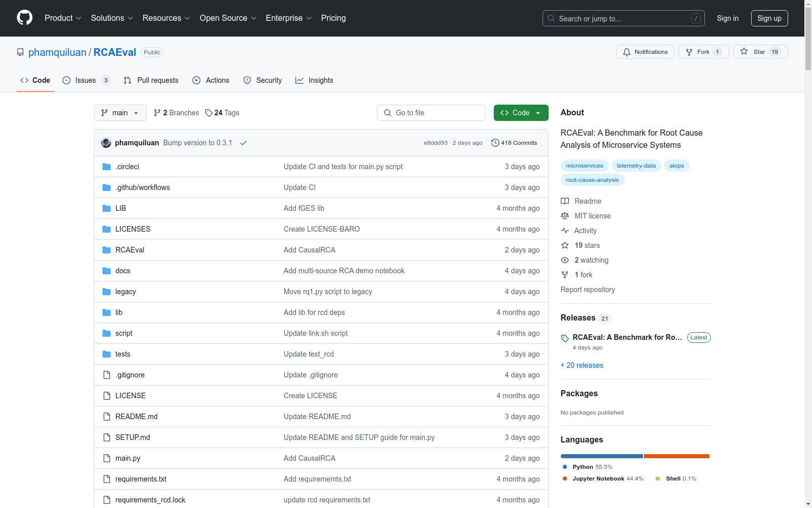
Task: Click the Readme book icon
Action: (x=565, y=201)
